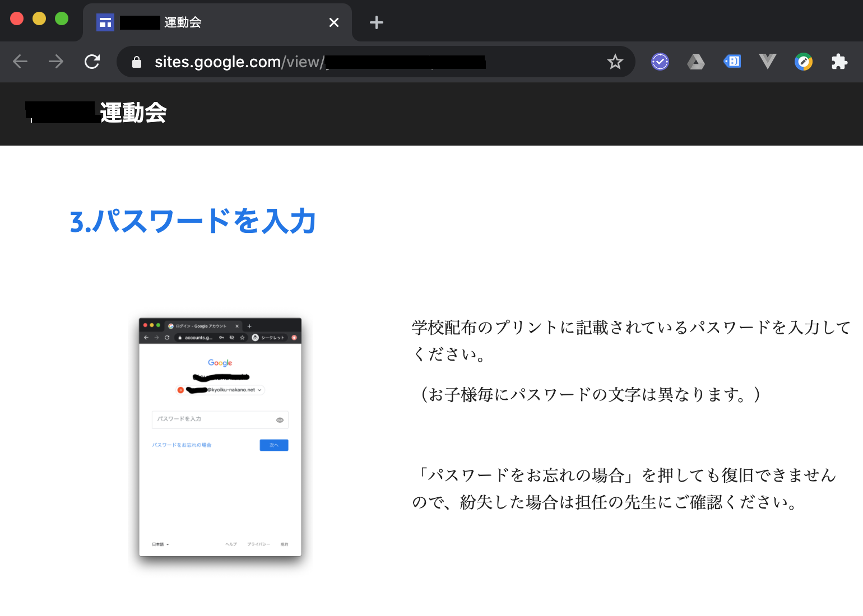Click the パスワードをお忘れの場合 link
This screenshot has height=616, width=863.
(x=182, y=445)
